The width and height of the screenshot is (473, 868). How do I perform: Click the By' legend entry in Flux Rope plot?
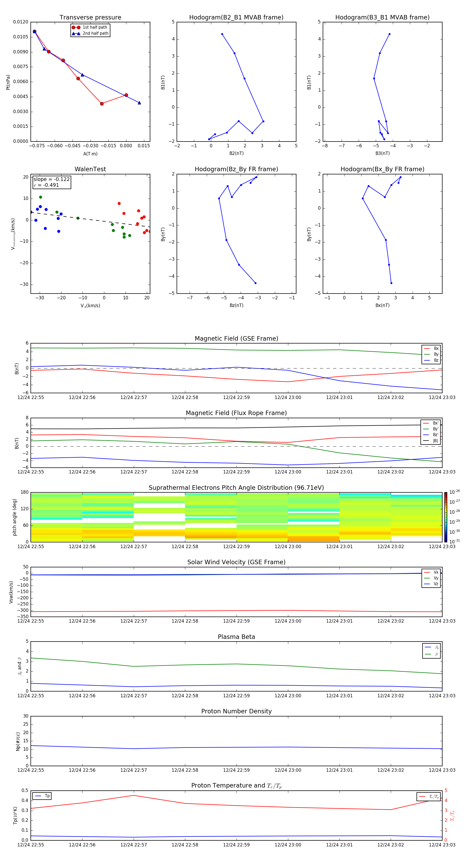pyautogui.click(x=431, y=429)
